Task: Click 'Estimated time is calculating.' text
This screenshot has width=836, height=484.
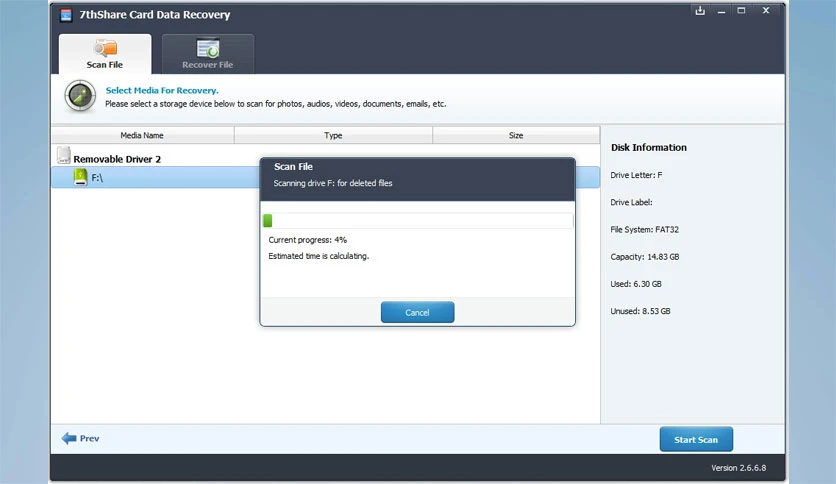Action: 319,256
